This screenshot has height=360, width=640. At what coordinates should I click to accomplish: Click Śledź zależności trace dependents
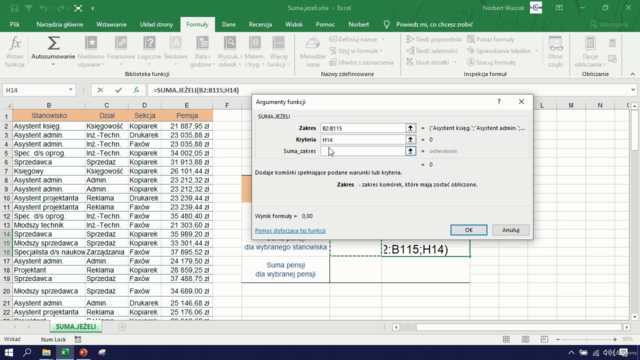[432, 51]
